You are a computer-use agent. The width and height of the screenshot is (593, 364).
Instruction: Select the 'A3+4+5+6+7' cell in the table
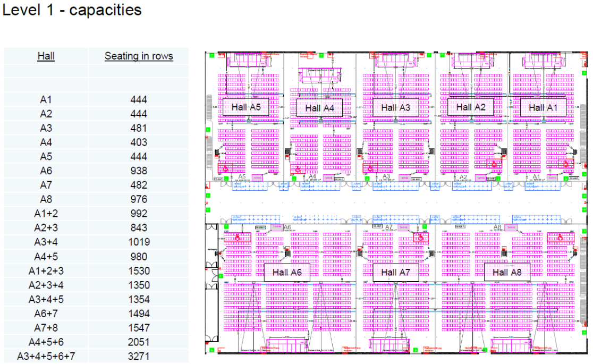click(x=46, y=357)
